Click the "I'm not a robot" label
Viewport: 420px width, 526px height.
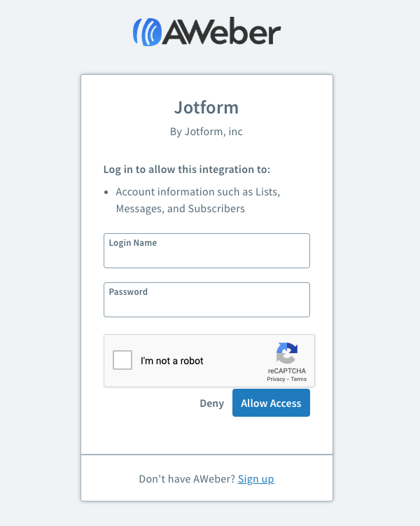point(172,361)
